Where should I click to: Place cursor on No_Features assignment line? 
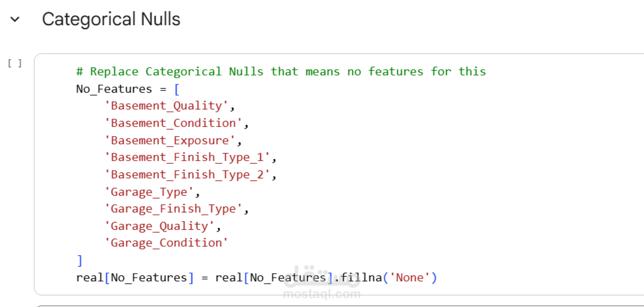(128, 89)
